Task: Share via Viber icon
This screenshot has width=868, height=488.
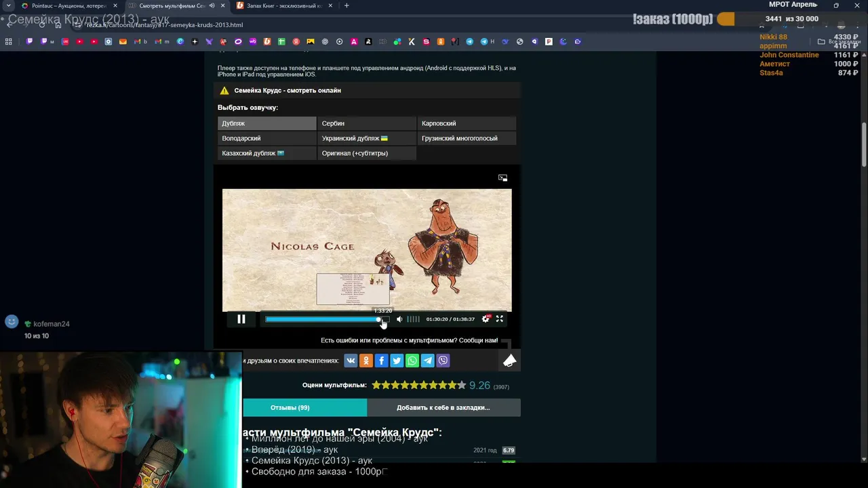Action: (x=443, y=361)
